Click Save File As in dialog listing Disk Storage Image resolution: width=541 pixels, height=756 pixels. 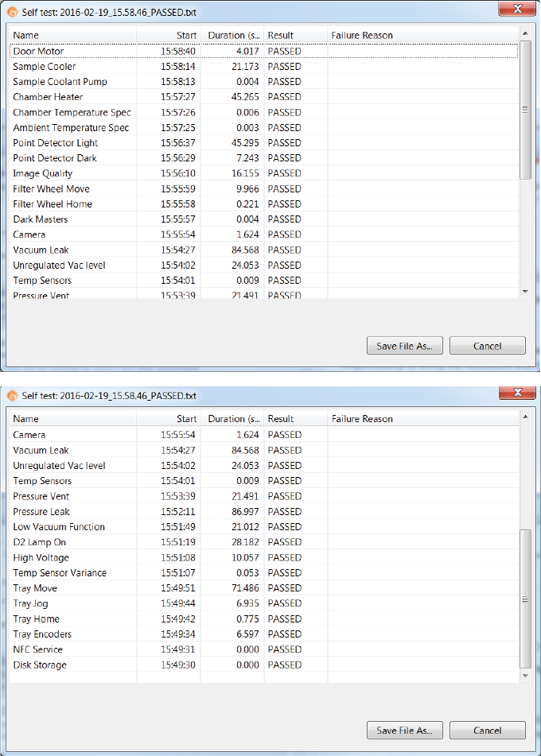(x=404, y=730)
